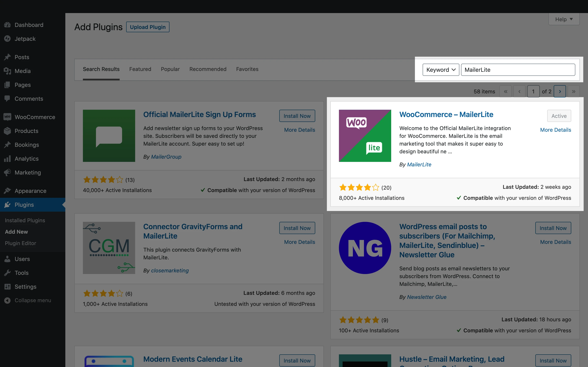The height and width of the screenshot is (367, 588).
Task: Click the Newsletter Glue NG plugin thumbnail
Action: coord(365,248)
